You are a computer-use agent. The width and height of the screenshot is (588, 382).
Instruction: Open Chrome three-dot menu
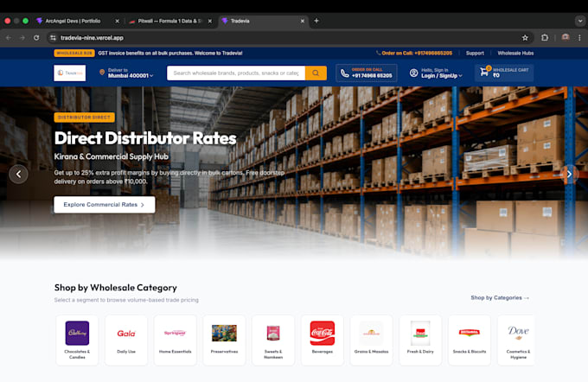[x=579, y=38]
